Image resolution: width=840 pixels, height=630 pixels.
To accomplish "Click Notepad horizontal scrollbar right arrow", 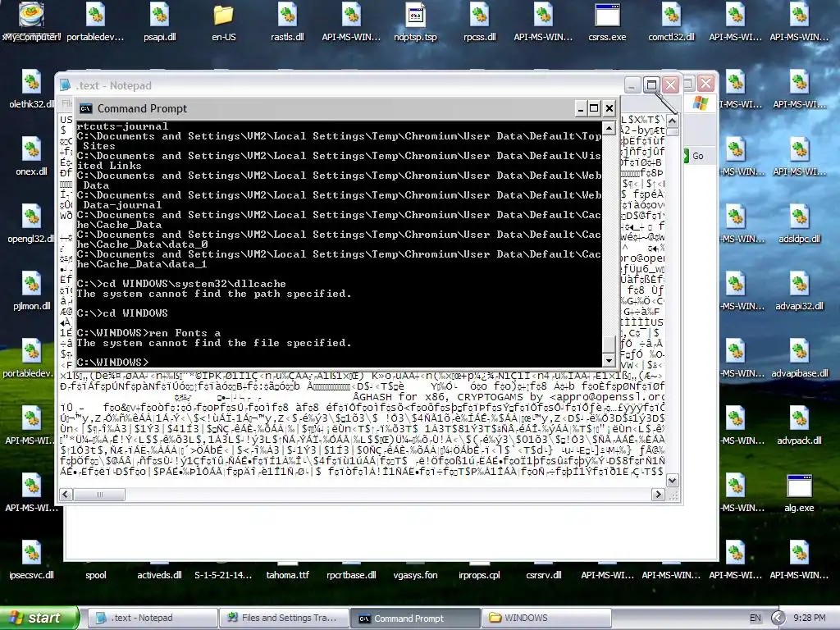I will point(659,495).
